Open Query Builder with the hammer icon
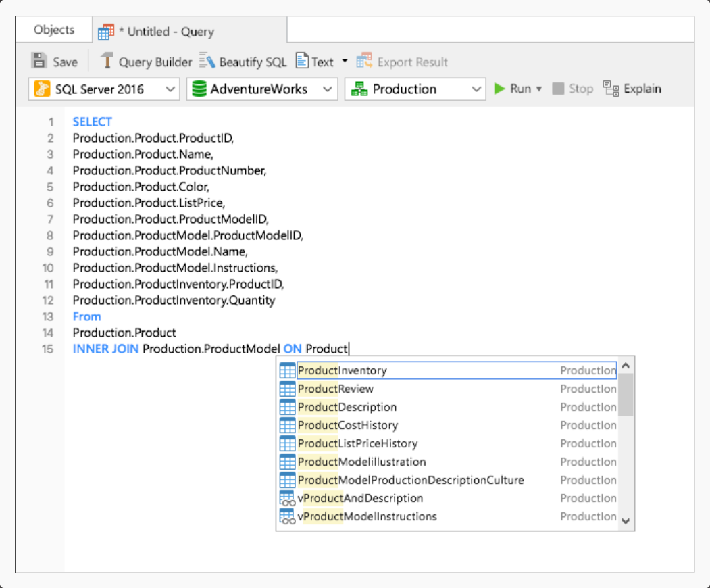Image resolution: width=710 pixels, height=588 pixels. (107, 62)
